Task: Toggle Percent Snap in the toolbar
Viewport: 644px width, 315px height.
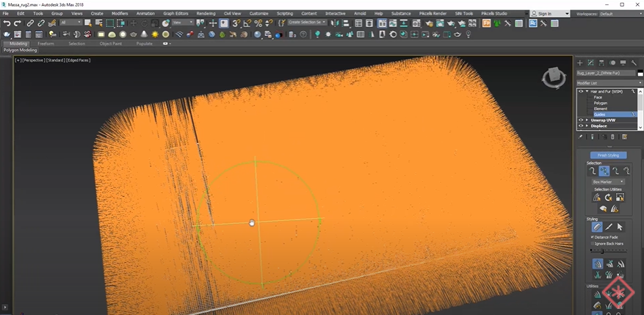Action: (x=257, y=23)
